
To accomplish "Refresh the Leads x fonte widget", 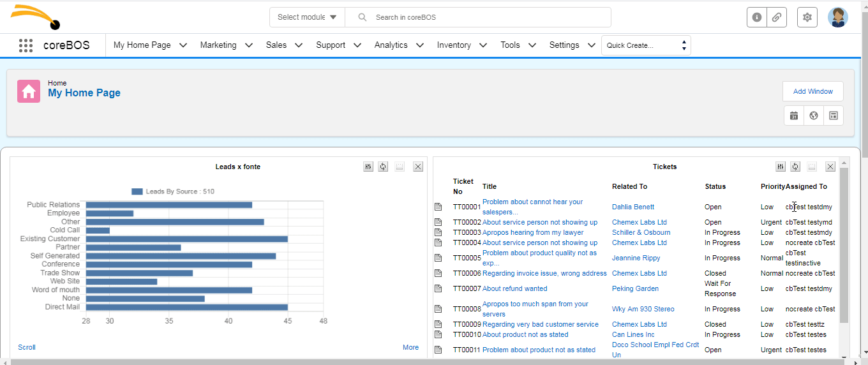I will (383, 167).
